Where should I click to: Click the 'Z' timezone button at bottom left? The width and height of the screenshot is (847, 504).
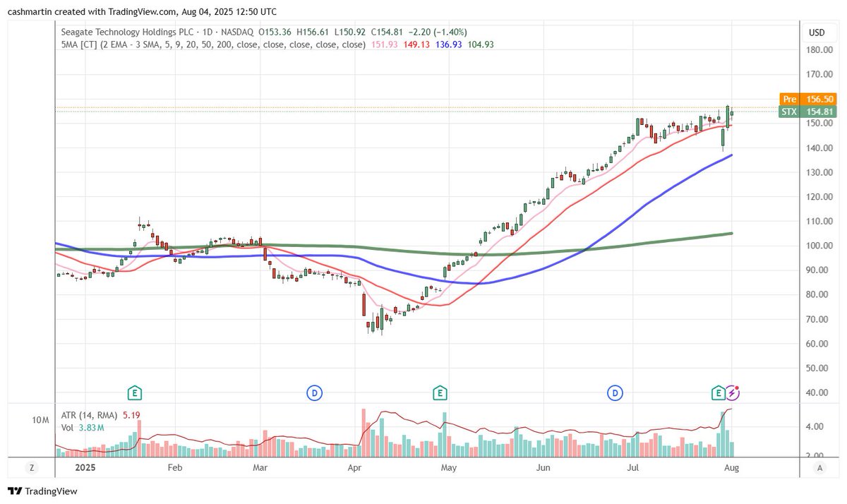31,467
